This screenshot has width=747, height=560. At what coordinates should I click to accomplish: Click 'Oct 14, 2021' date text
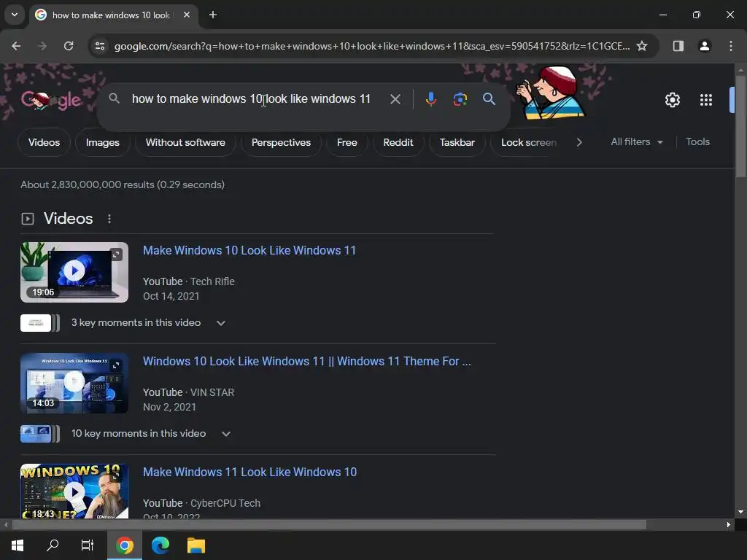171,296
